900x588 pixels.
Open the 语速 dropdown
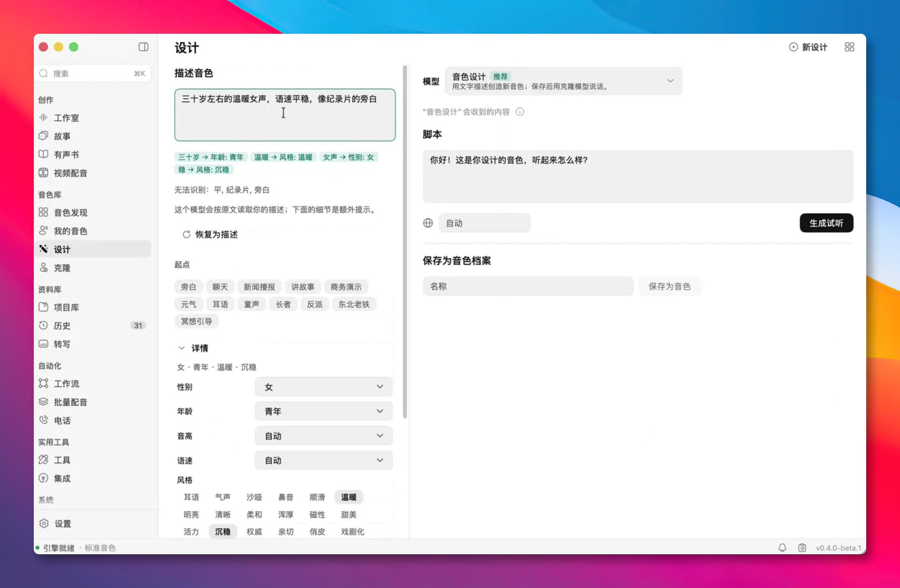pyautogui.click(x=323, y=461)
